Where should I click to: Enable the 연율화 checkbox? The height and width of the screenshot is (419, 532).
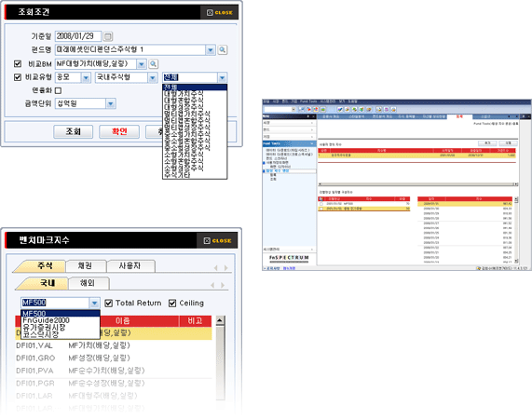point(58,90)
